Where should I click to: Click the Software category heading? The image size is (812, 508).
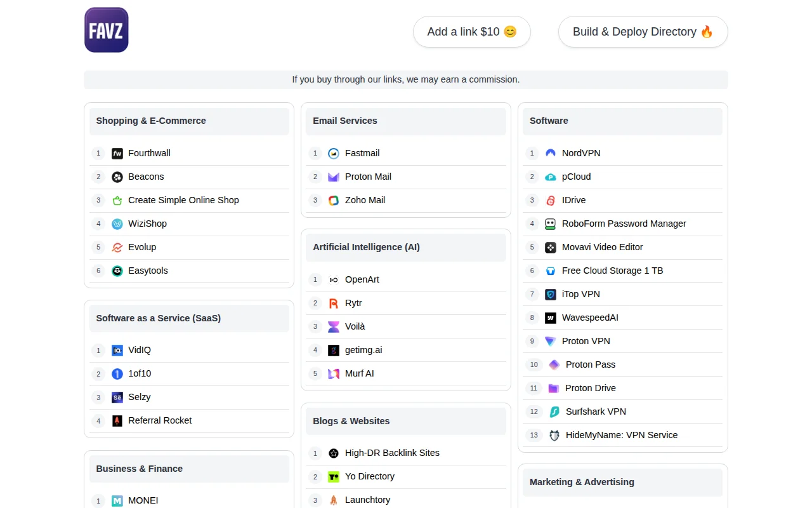[x=549, y=121]
